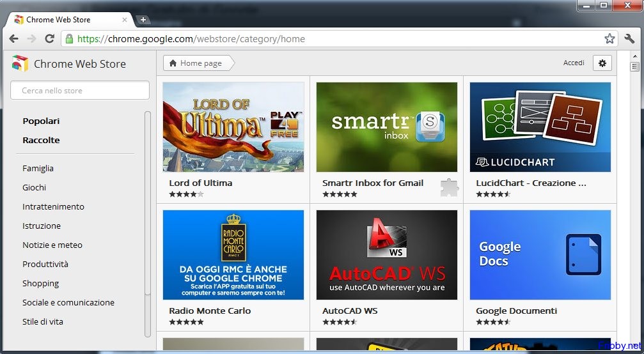Open store settings gear menu
Image resolution: width=644 pixels, height=354 pixels.
[x=602, y=63]
